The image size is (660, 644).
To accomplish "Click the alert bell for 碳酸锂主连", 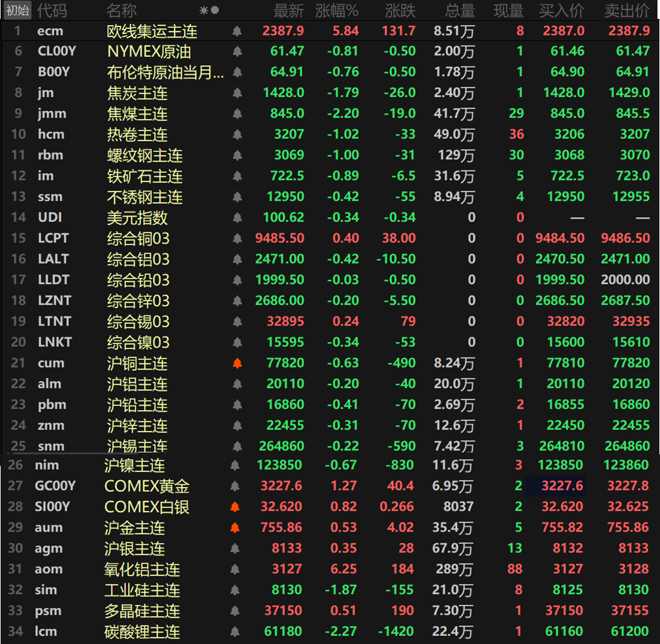I will coord(235,632).
